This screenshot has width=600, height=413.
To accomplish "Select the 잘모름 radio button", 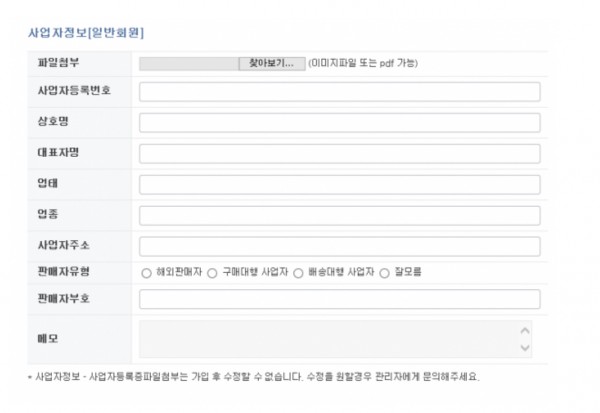I will click(x=384, y=273).
